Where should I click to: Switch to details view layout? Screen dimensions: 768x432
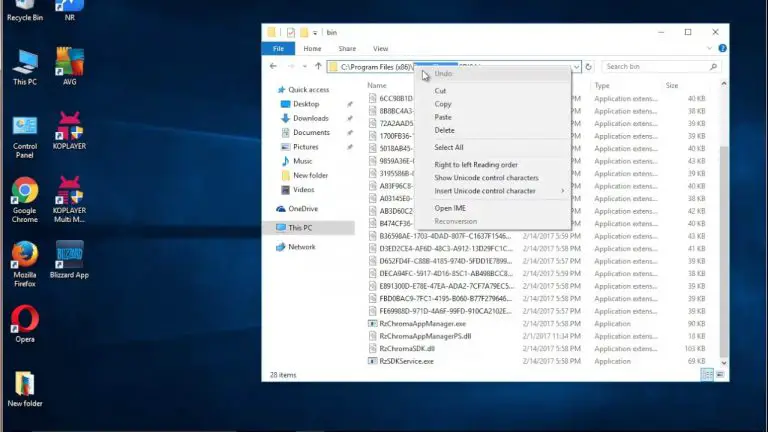(x=707, y=375)
